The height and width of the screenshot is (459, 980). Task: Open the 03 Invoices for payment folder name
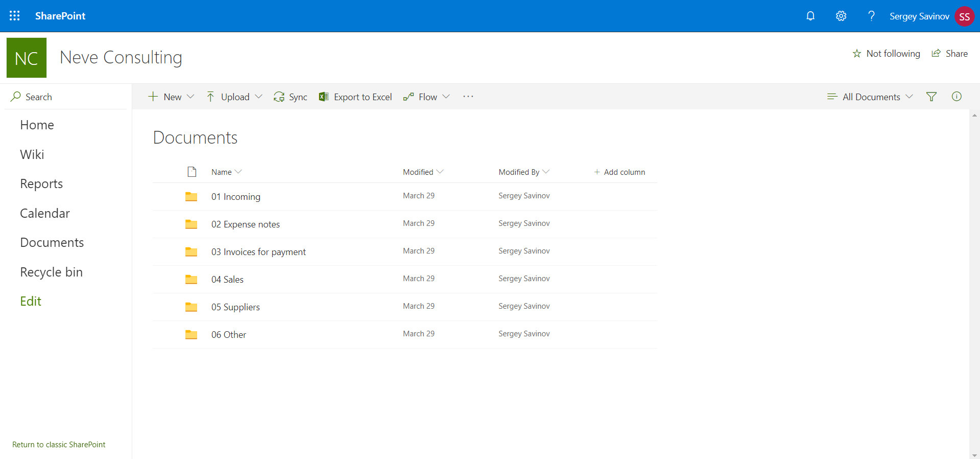click(x=258, y=252)
